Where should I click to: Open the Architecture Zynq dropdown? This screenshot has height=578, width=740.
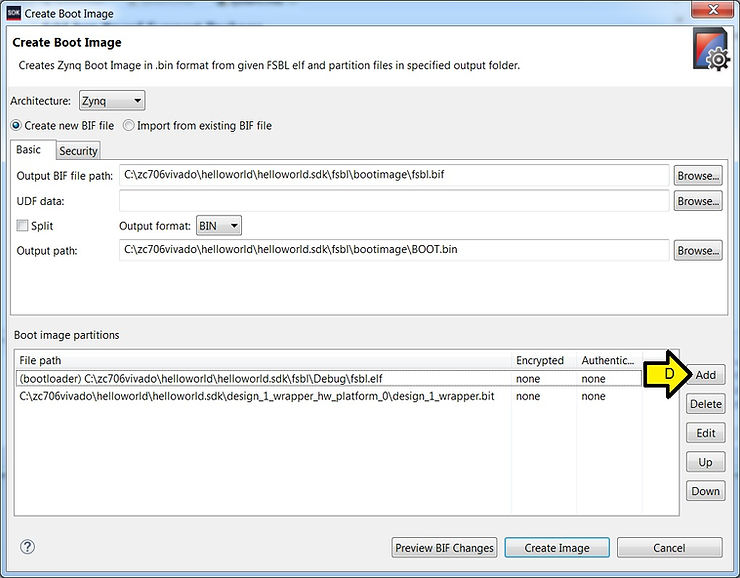(111, 101)
